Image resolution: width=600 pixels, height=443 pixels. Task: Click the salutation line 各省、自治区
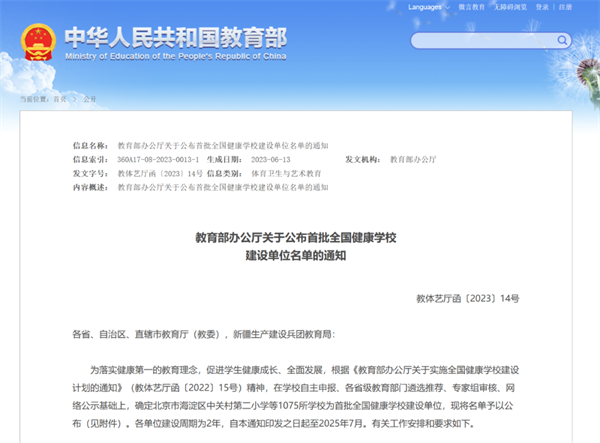(x=204, y=334)
